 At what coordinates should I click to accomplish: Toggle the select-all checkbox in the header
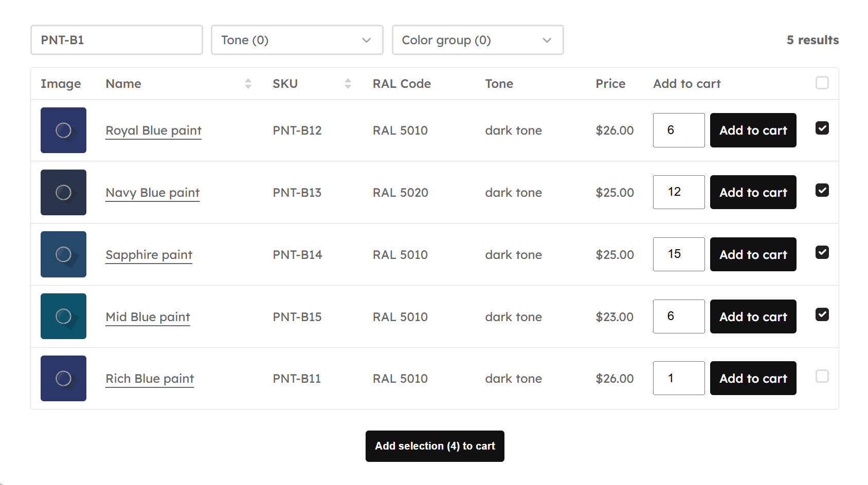(822, 82)
